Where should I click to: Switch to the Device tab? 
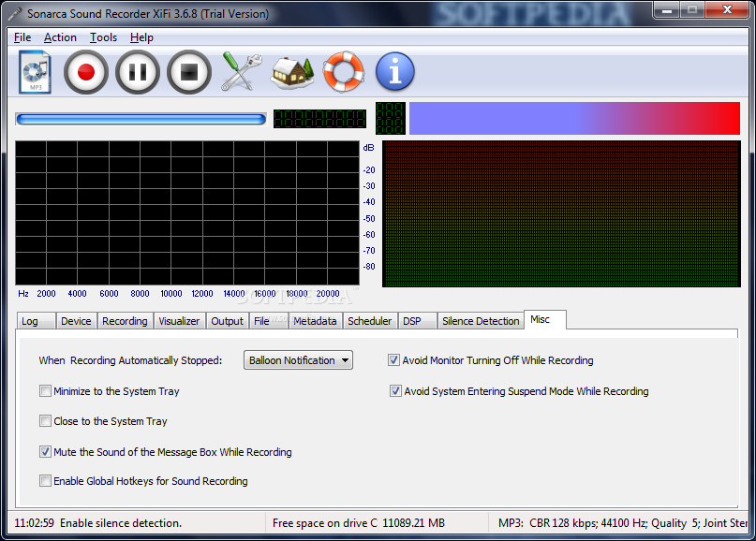point(76,321)
